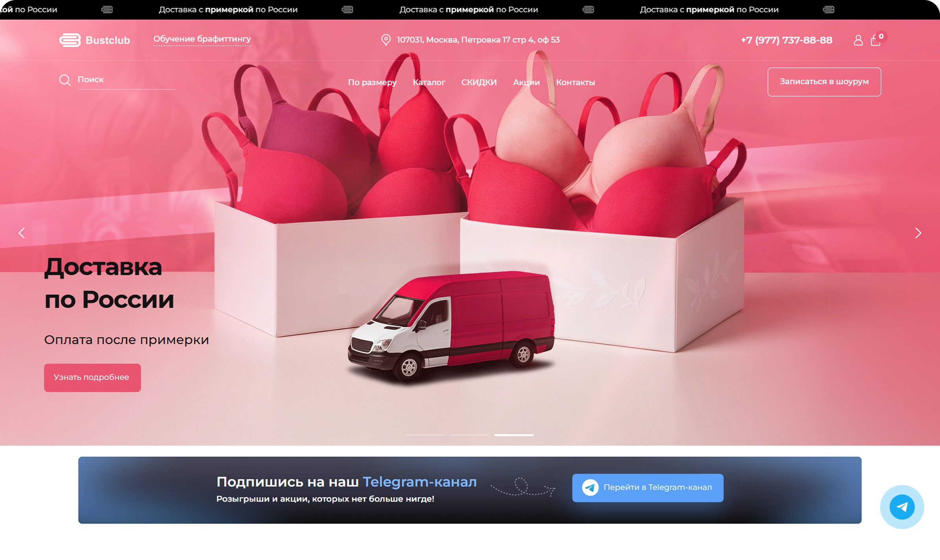Open the user account icon
The image size is (940, 560).
858,40
